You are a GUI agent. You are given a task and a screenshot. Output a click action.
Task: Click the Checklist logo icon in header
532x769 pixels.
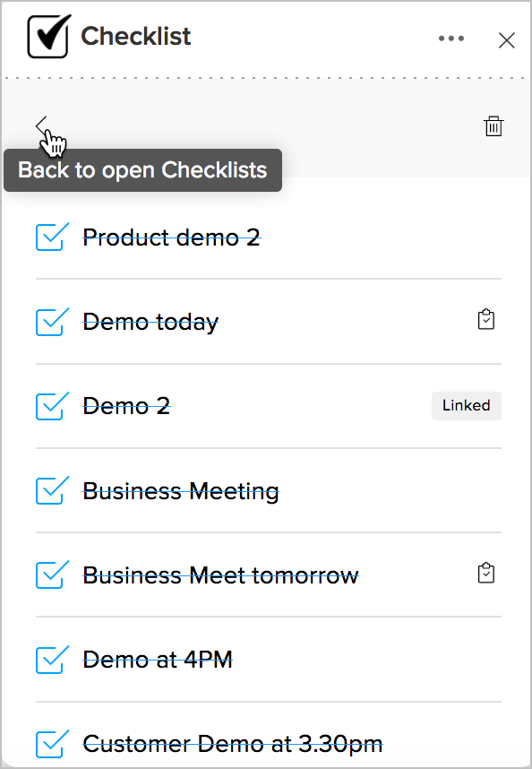click(49, 36)
